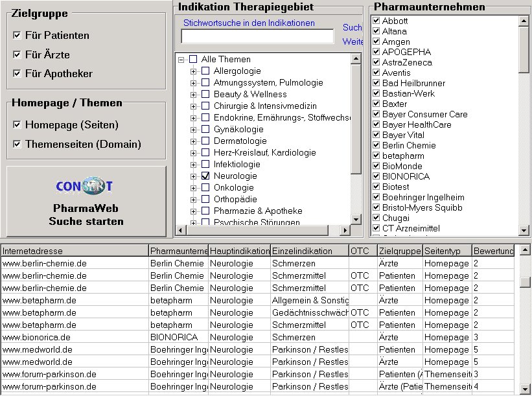Screen dimensions: 532x396
Task: Expand the Gynäkologie tree node
Action: click(x=193, y=130)
